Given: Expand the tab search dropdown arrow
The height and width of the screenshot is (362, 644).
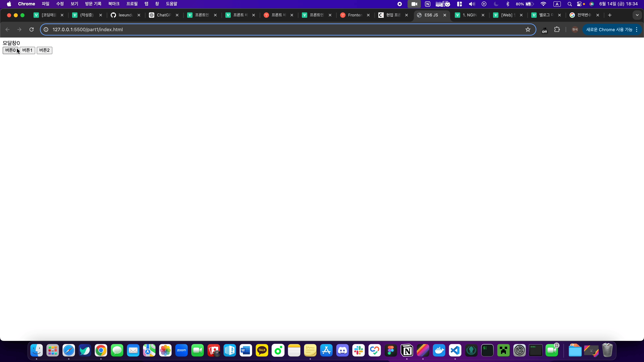Looking at the screenshot, I should [x=637, y=15].
